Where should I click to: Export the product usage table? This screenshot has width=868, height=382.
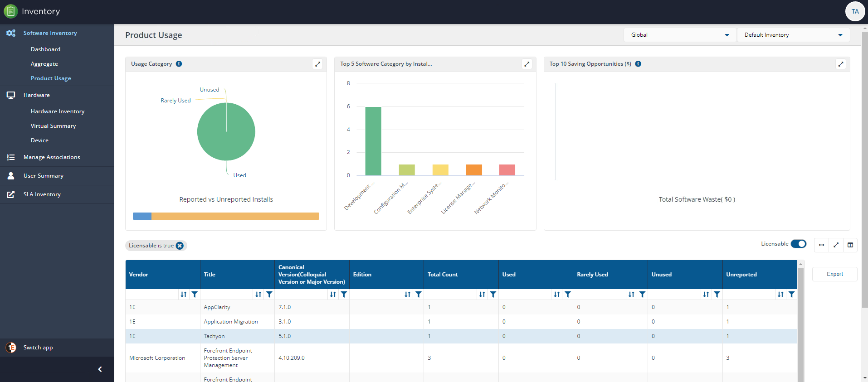point(835,274)
